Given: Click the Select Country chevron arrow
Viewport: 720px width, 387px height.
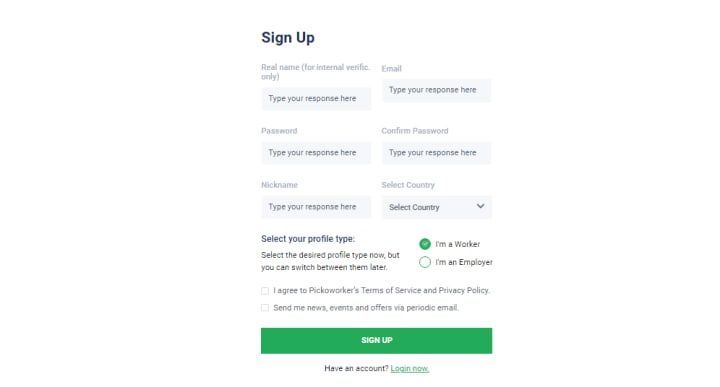Looking at the screenshot, I should [480, 207].
